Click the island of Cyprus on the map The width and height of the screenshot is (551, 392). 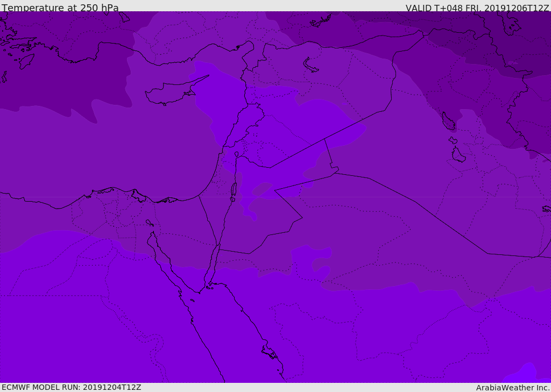coord(173,92)
